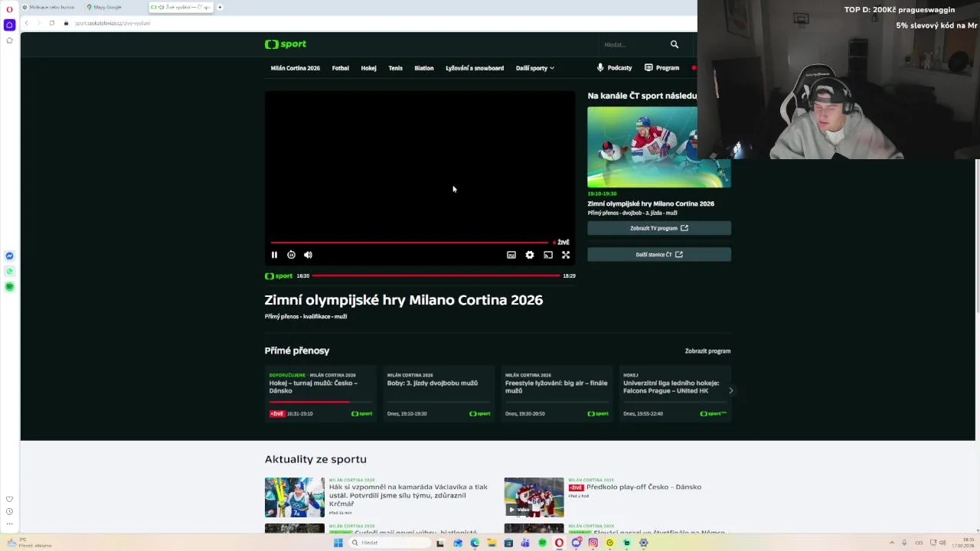Open Lyžování a snowboard section

pyautogui.click(x=475, y=68)
